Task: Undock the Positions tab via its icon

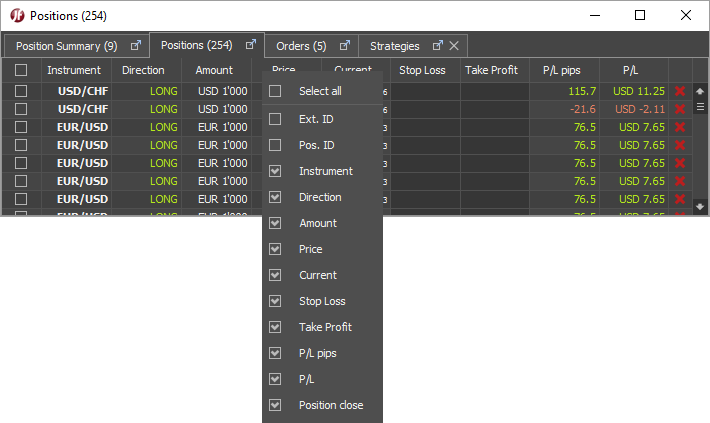Action: [251, 45]
